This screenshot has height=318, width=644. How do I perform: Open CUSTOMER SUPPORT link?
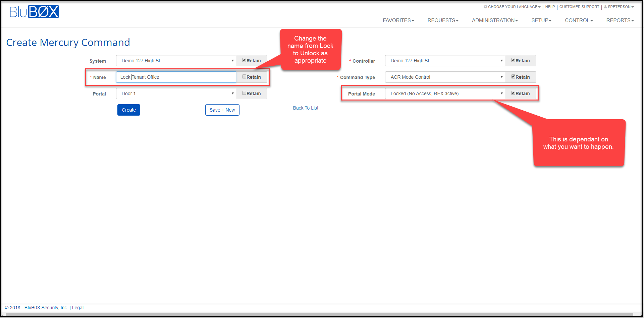(579, 7)
